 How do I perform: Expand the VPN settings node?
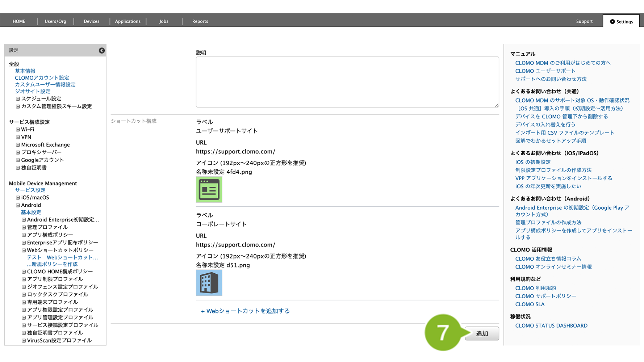pos(18,137)
